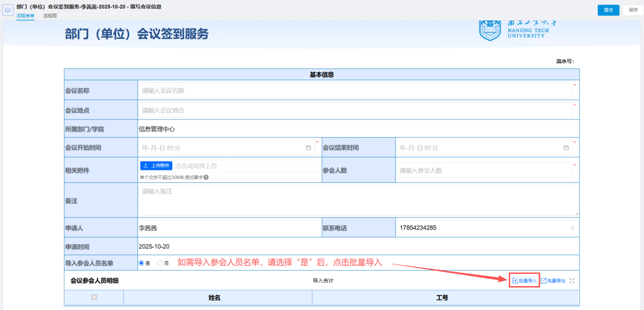Click the workflow layers icon at top left
The image size is (644, 310).
(8, 10)
